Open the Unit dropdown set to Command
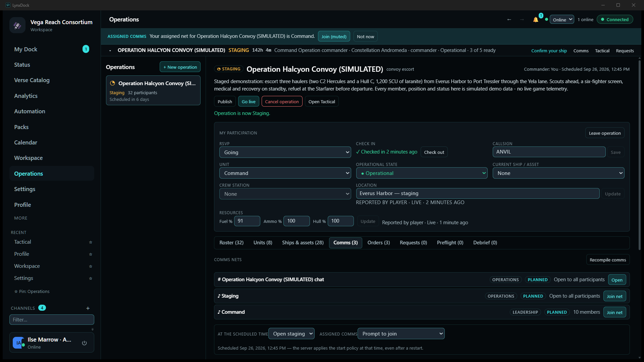Viewport: 644px width, 362px height. pyautogui.click(x=285, y=173)
